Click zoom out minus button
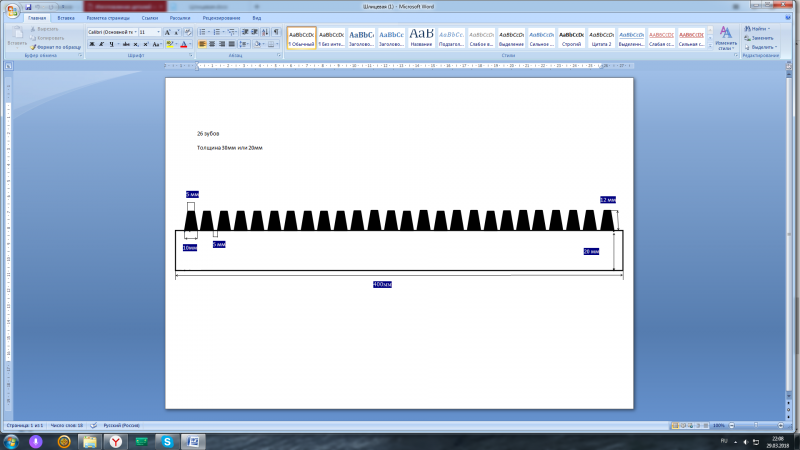This screenshot has width=800, height=450. click(x=732, y=426)
